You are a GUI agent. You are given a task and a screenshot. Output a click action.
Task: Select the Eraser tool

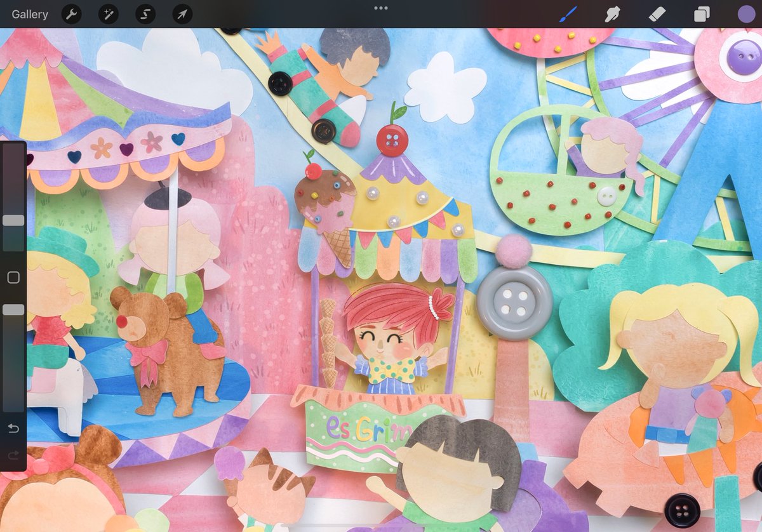657,14
